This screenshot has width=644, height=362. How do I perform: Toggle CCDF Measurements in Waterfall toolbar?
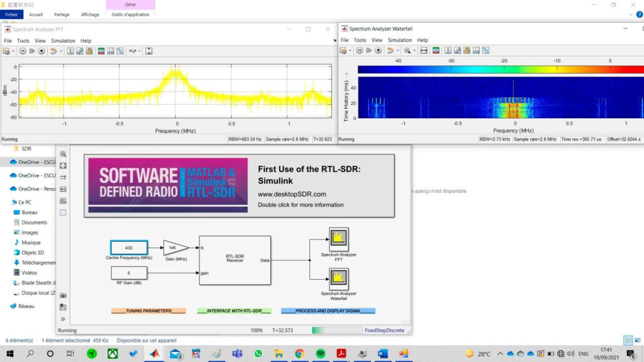tap(486, 50)
